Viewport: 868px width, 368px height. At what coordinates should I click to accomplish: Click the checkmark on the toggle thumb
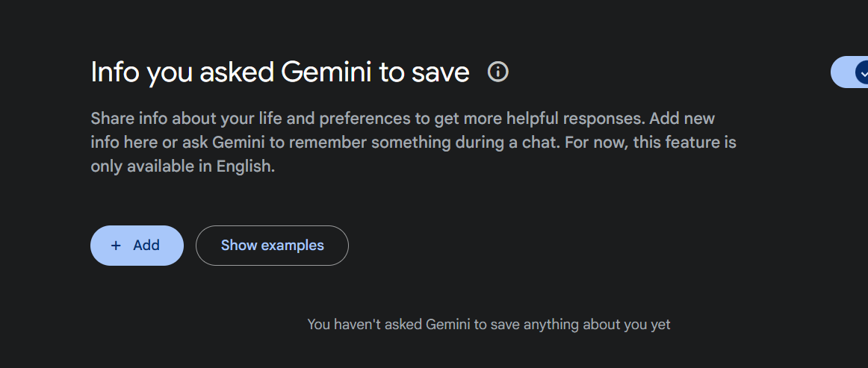(x=864, y=72)
